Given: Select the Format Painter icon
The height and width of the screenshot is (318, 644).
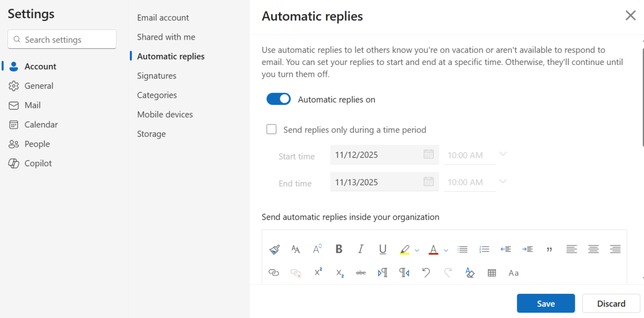Looking at the screenshot, I should [274, 249].
